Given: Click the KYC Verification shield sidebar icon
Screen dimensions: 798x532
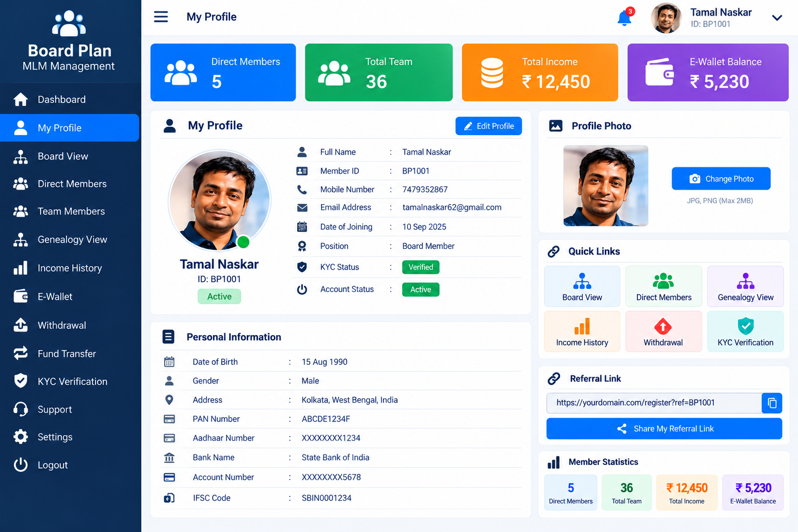Looking at the screenshot, I should pos(21,381).
